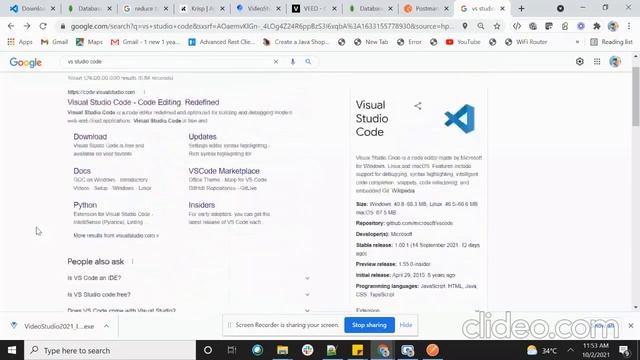Open the YouTube bookmark
The width and height of the screenshot is (640, 360).
click(x=463, y=42)
